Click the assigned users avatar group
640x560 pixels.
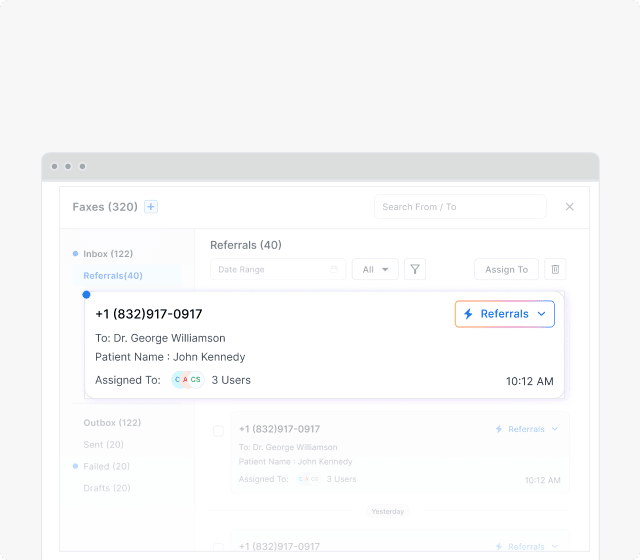click(x=186, y=380)
